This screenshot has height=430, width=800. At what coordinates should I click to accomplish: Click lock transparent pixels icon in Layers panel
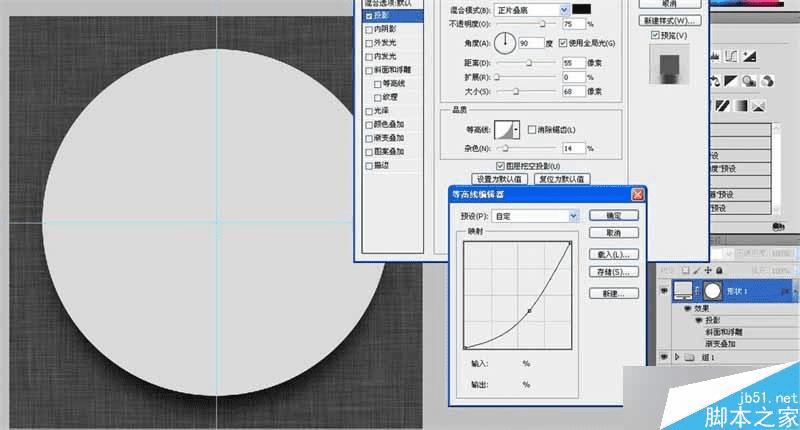pyautogui.click(x=685, y=270)
